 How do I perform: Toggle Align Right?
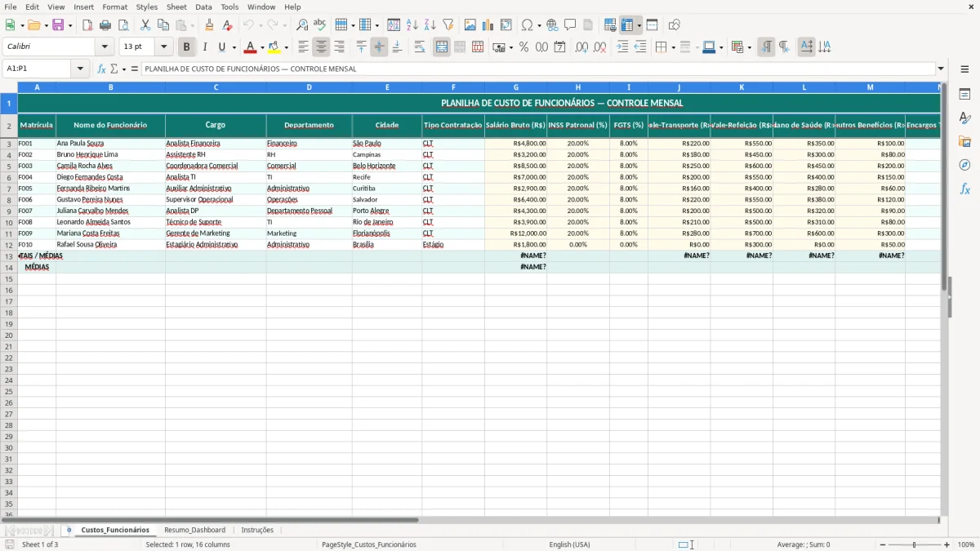(x=340, y=47)
